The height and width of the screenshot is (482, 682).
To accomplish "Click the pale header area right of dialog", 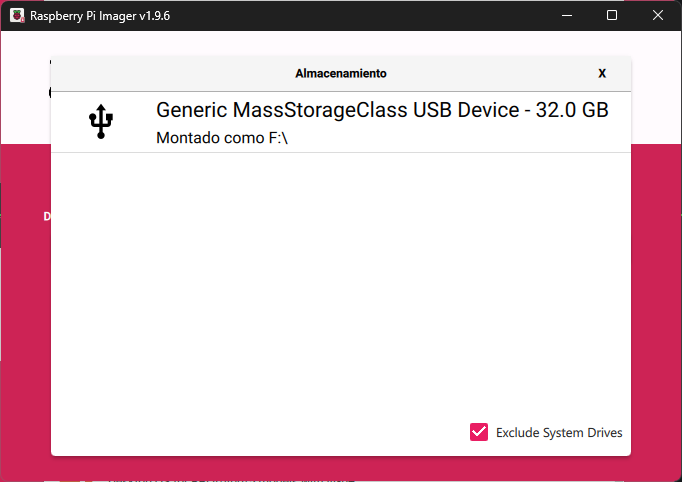I will [x=656, y=90].
